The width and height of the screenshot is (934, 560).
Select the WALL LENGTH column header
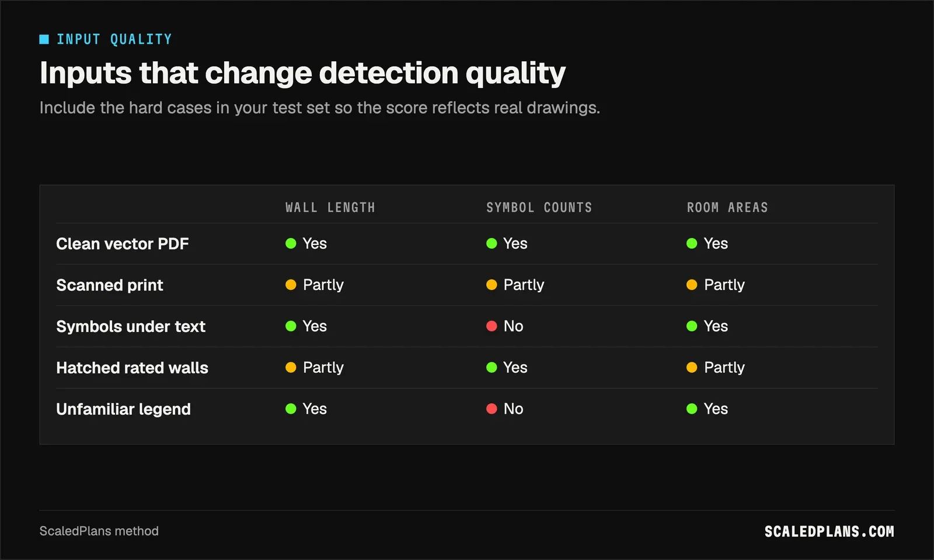coord(330,208)
